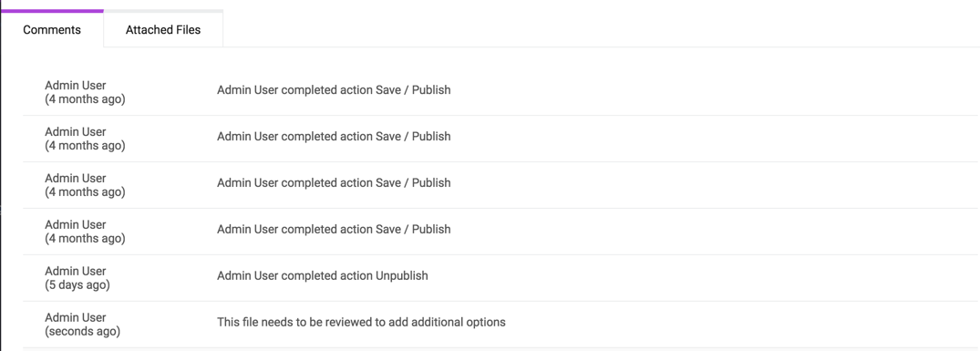Click Admin User name on second comment
980x351 pixels.
click(76, 132)
